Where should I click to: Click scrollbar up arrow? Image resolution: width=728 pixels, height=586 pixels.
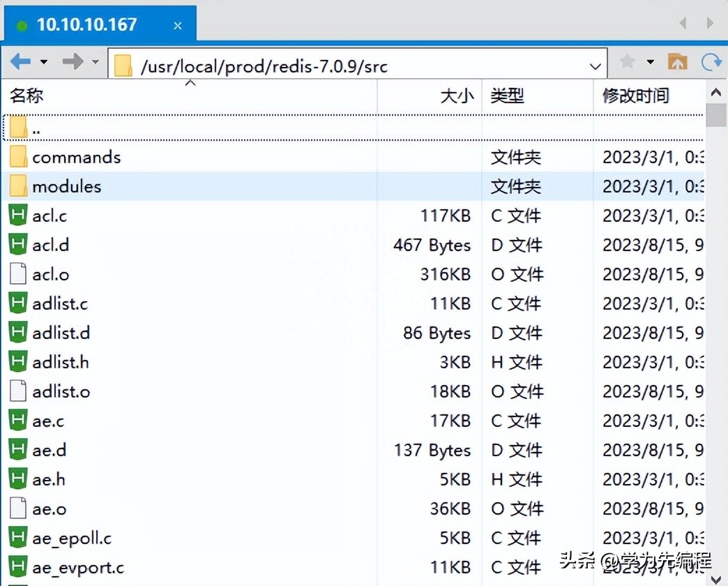click(716, 92)
